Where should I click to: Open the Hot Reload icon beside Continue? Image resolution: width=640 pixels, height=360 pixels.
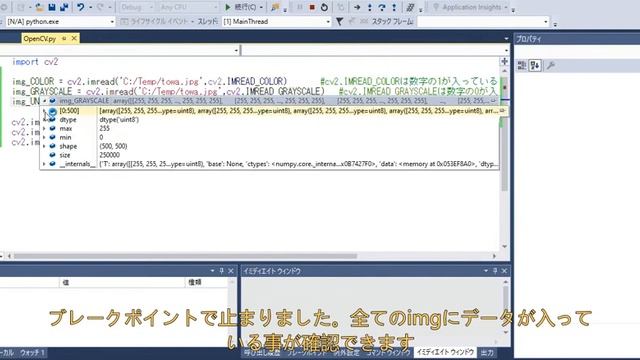point(276,7)
